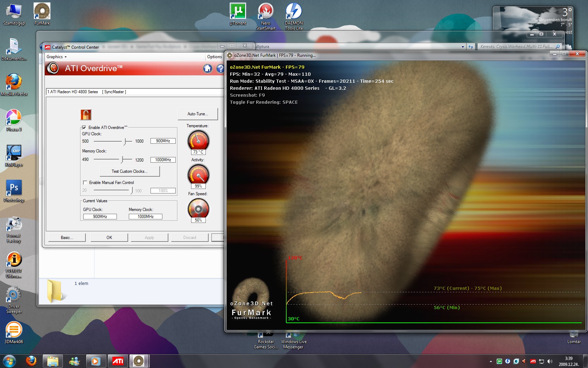Open Rockstar Games Social Club shortcut

pyautogui.click(x=266, y=341)
